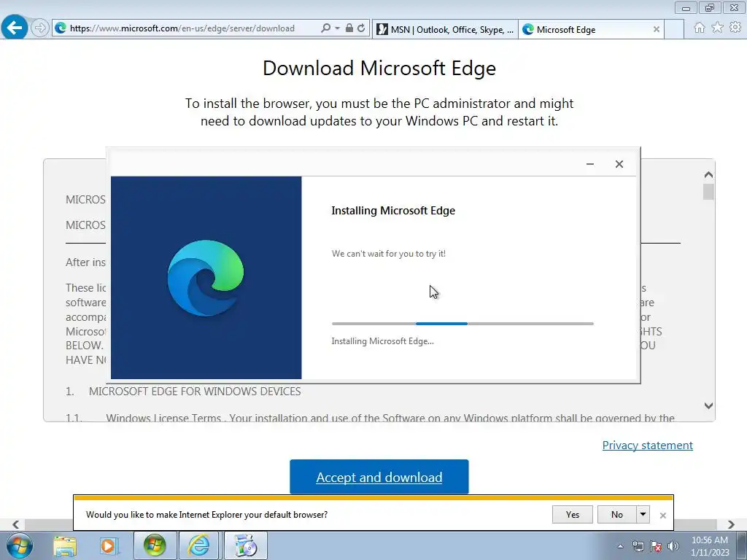Image resolution: width=747 pixels, height=560 pixels.
Task: Click the license text scrollbar thumb
Action: (708, 192)
